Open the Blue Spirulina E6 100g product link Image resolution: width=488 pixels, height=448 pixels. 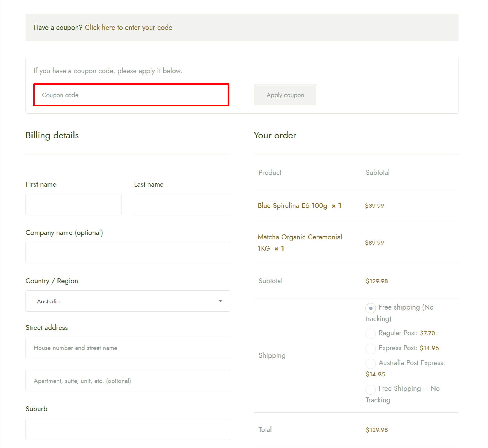292,206
